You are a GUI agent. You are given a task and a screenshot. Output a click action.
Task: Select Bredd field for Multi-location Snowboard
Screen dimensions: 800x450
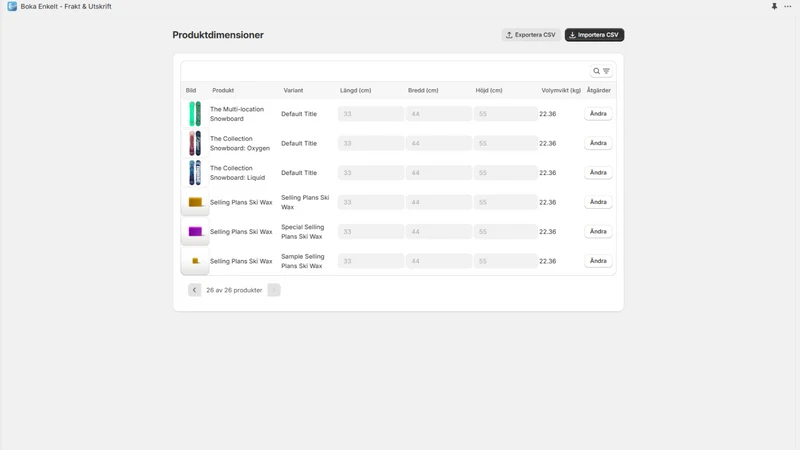coord(439,114)
